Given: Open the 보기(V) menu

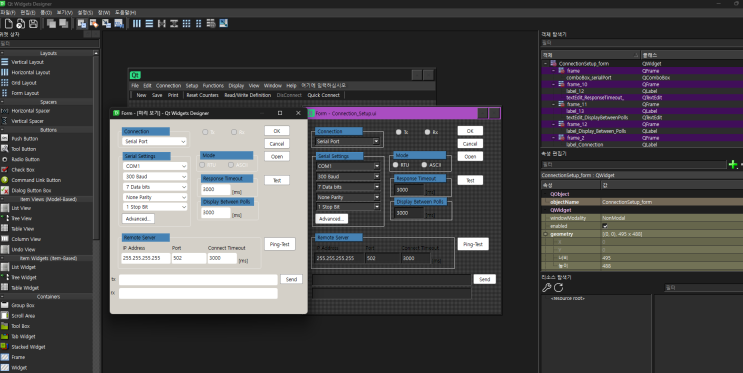Looking at the screenshot, I should tap(64, 12).
